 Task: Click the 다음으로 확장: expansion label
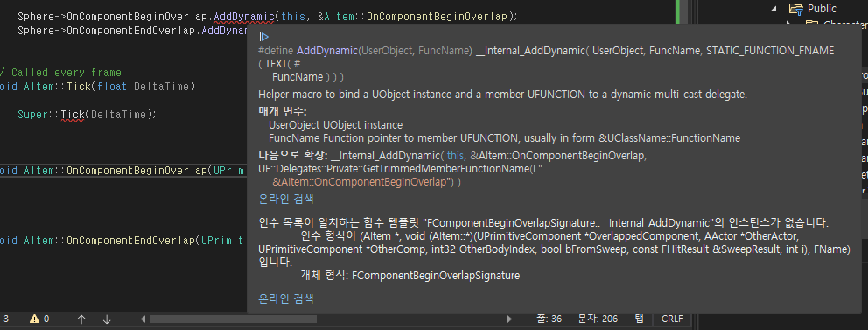click(293, 156)
